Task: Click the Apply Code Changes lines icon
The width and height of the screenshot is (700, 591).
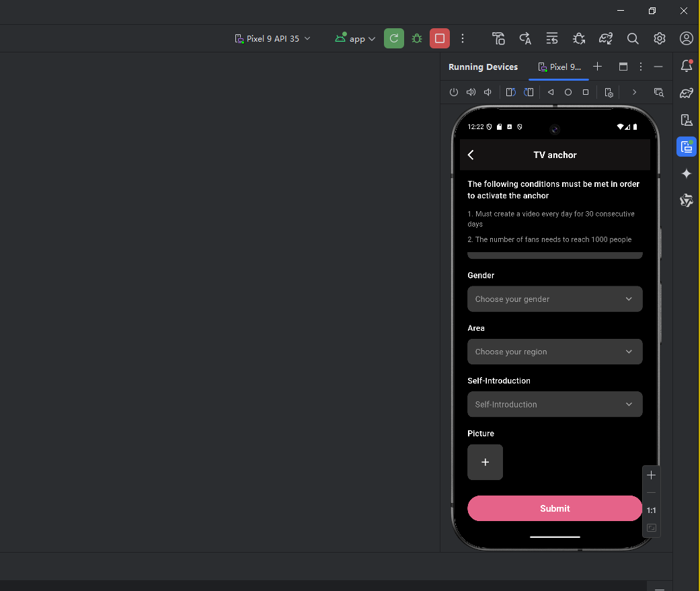Action: (x=552, y=38)
